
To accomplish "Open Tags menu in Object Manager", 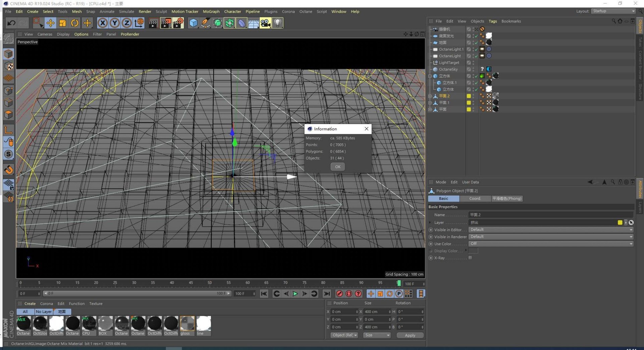I will pyautogui.click(x=493, y=21).
